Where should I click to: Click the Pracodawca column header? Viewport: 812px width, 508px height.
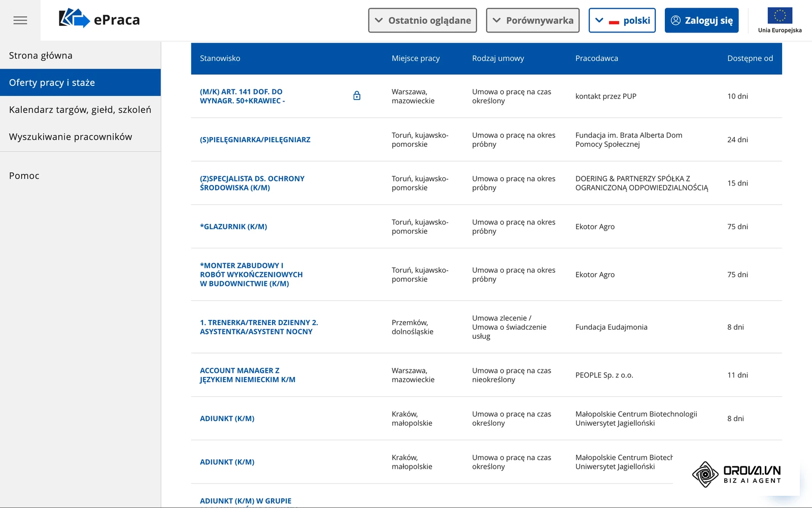click(x=597, y=58)
